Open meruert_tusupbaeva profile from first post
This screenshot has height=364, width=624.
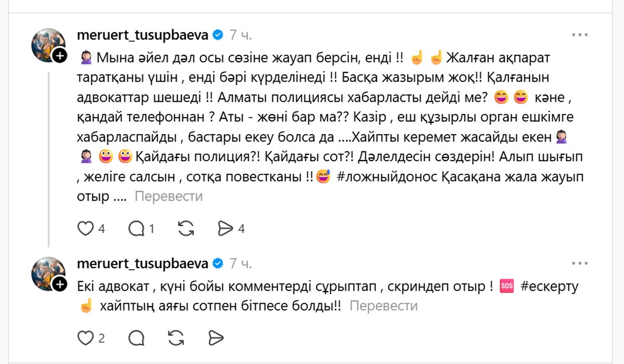point(142,35)
